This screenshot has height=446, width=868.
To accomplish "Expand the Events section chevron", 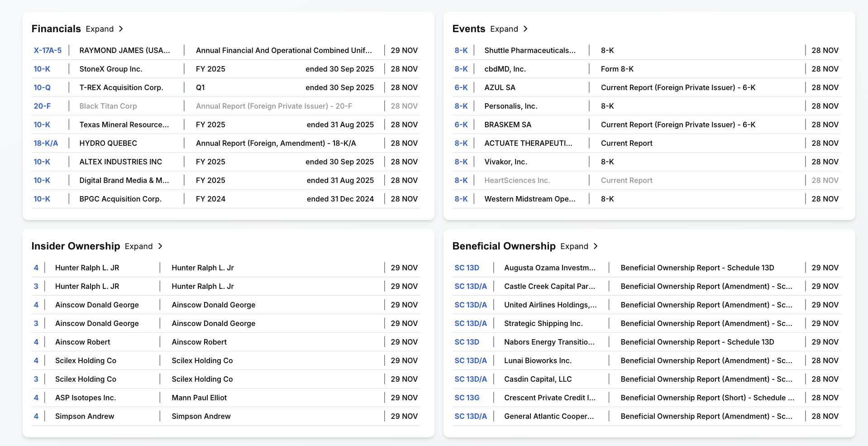I will [525, 29].
